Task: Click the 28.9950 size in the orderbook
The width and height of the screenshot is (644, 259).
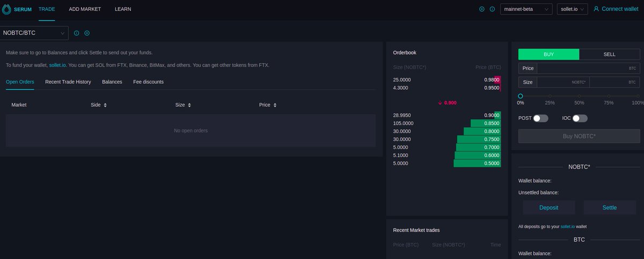Action: 402,115
